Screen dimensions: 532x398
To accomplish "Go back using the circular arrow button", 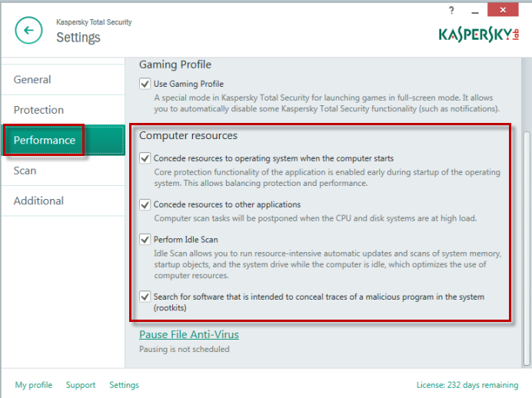I will pos(29,31).
